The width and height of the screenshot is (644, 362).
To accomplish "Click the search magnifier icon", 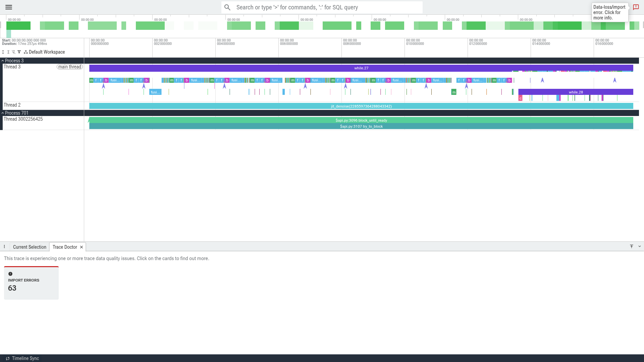I will (x=227, y=7).
